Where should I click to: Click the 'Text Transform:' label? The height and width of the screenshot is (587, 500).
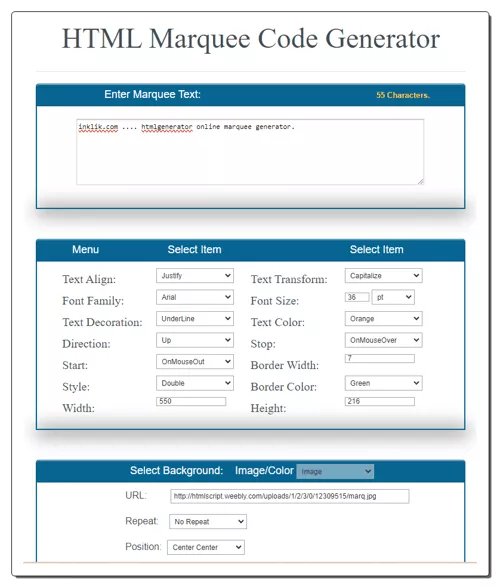pyautogui.click(x=289, y=279)
